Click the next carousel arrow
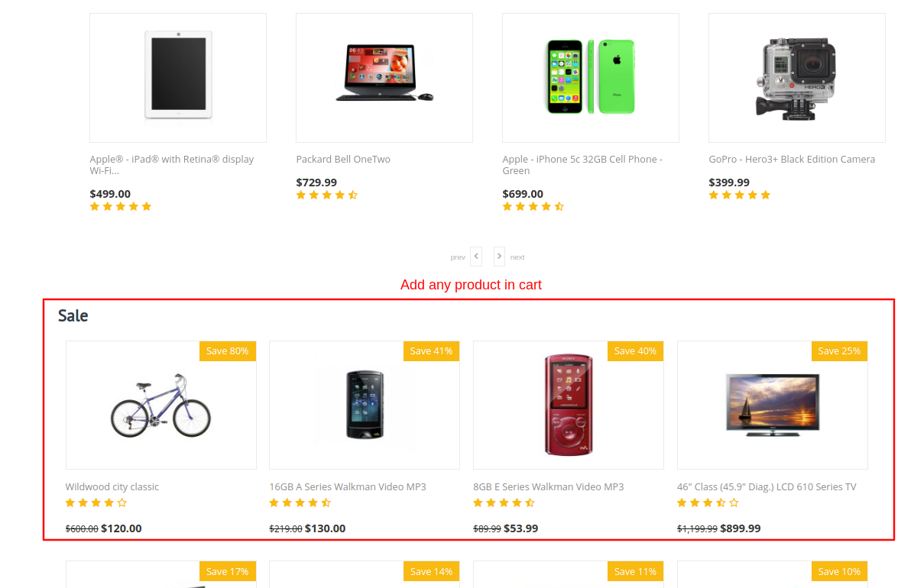Viewport: 914px width, 588px height. tap(499, 257)
